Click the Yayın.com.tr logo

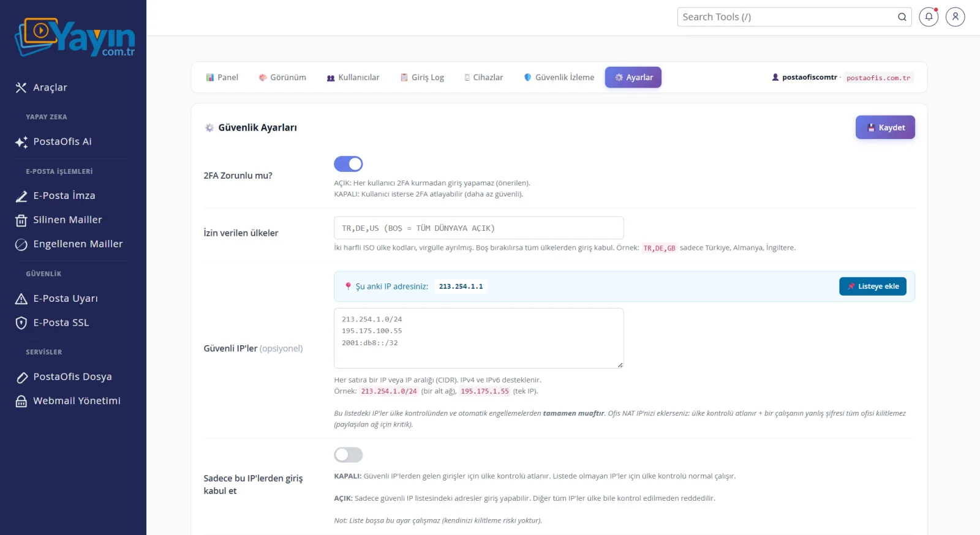[x=75, y=37]
